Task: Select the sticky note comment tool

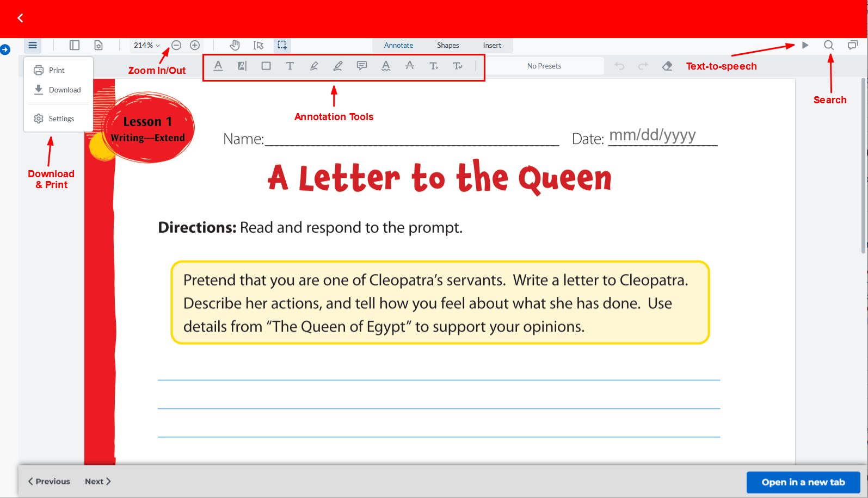Action: pos(362,66)
